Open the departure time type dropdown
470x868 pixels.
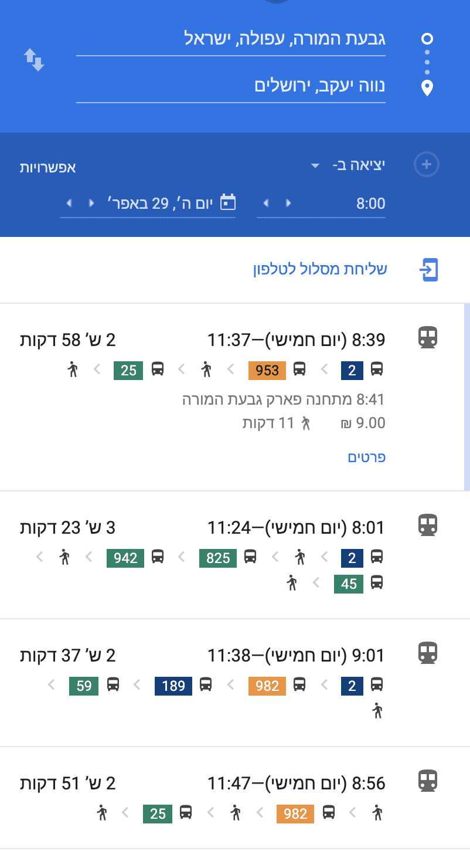pos(315,166)
